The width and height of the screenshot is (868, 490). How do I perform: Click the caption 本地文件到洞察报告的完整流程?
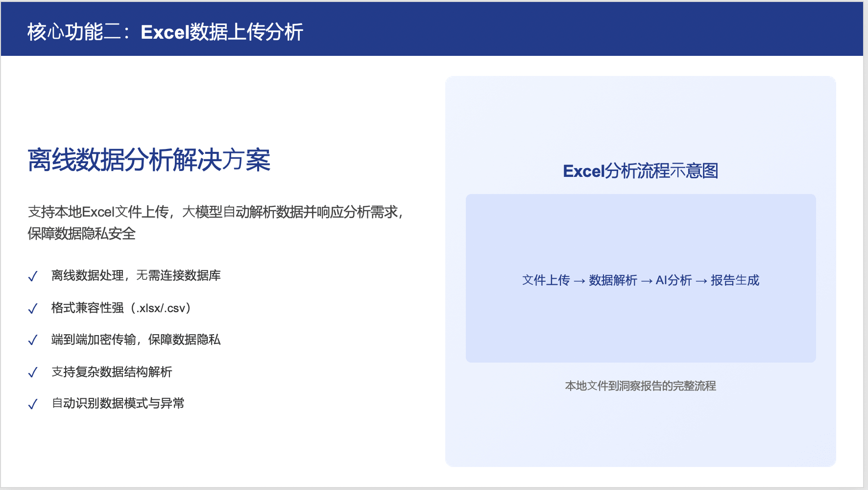coord(640,386)
